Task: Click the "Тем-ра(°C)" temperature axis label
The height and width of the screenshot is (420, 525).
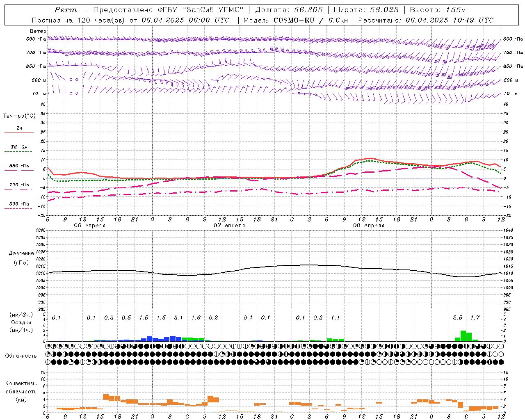Action: tap(19, 116)
